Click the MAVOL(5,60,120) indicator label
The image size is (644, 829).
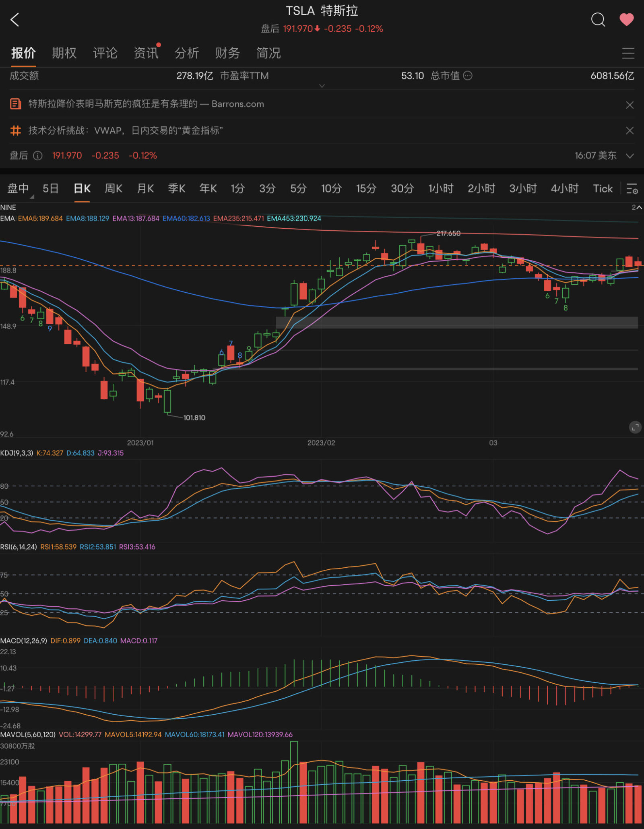[28, 734]
